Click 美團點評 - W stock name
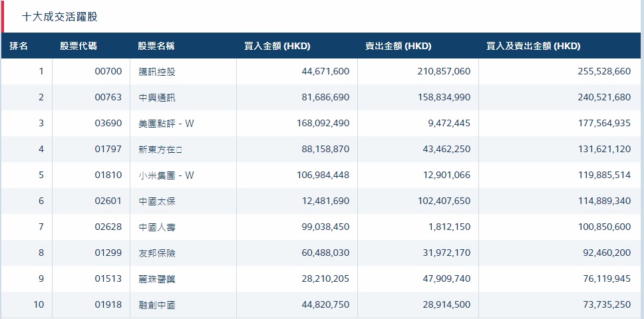The height and width of the screenshot is (319, 644). [166, 123]
